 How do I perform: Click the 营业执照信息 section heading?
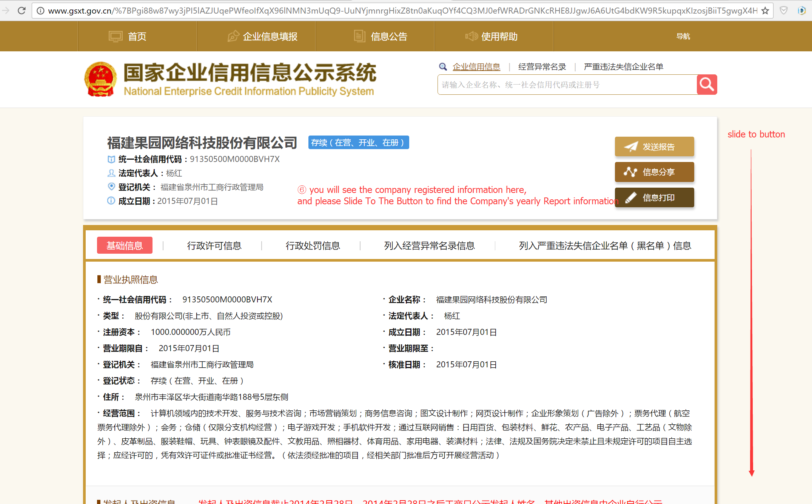[130, 279]
